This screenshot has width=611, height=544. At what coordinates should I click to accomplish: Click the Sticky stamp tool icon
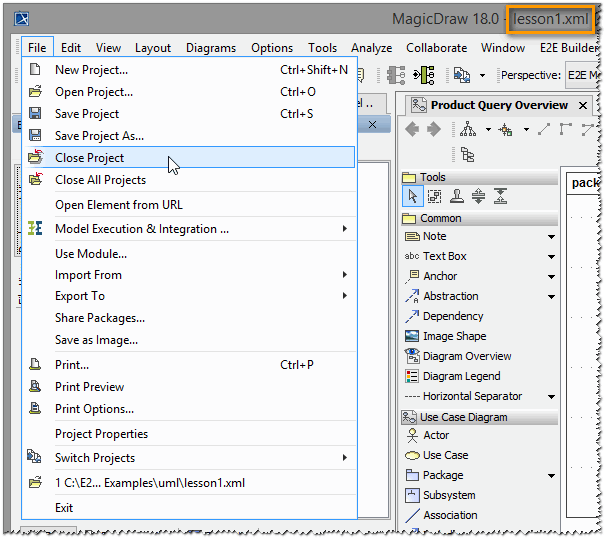tap(456, 197)
